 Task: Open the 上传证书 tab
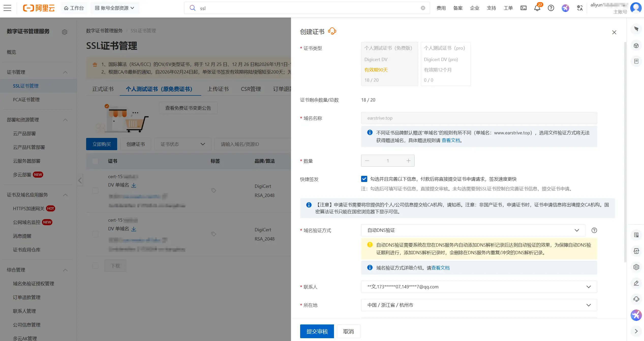(218, 89)
